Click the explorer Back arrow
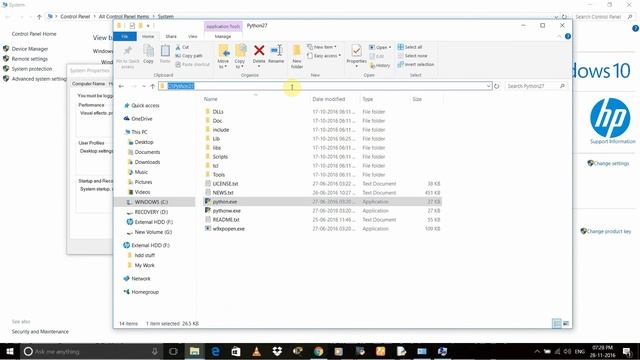 pos(121,86)
